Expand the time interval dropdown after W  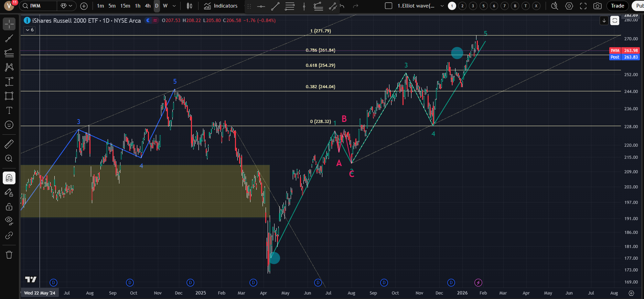coord(174,6)
